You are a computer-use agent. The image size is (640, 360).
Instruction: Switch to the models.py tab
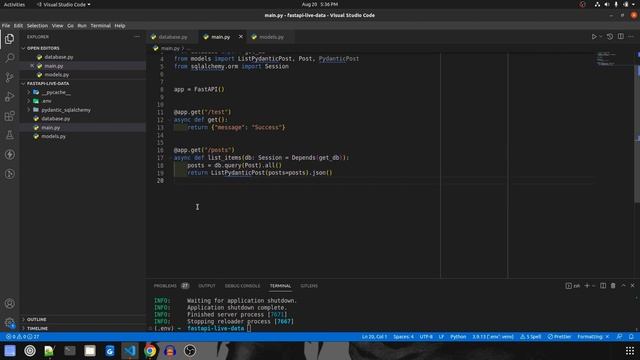[x=271, y=37]
